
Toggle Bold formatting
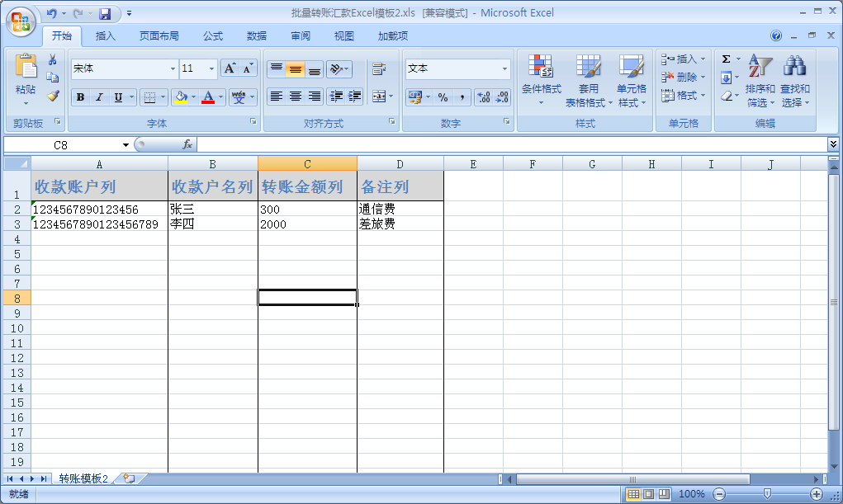(80, 97)
